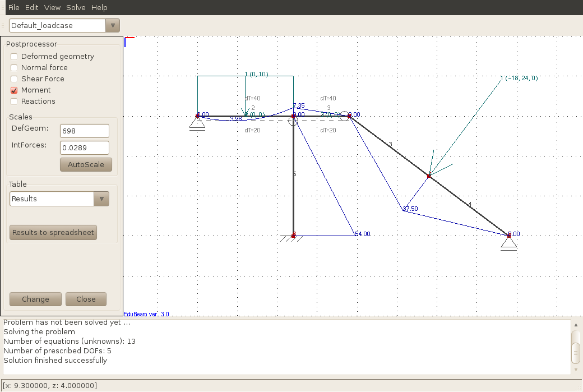Screen dimensions: 583x392
Task: Click the hinge circle above the column
Action: click(293, 121)
